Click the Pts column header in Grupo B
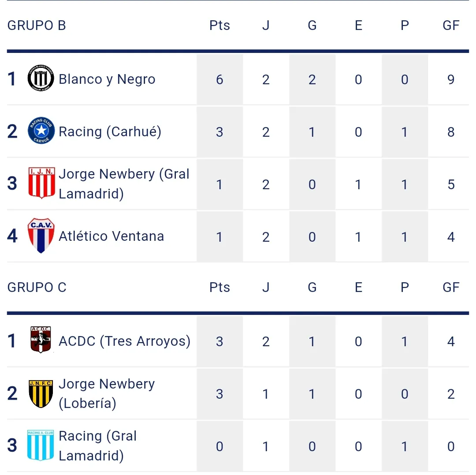The image size is (476, 475). coord(219,26)
